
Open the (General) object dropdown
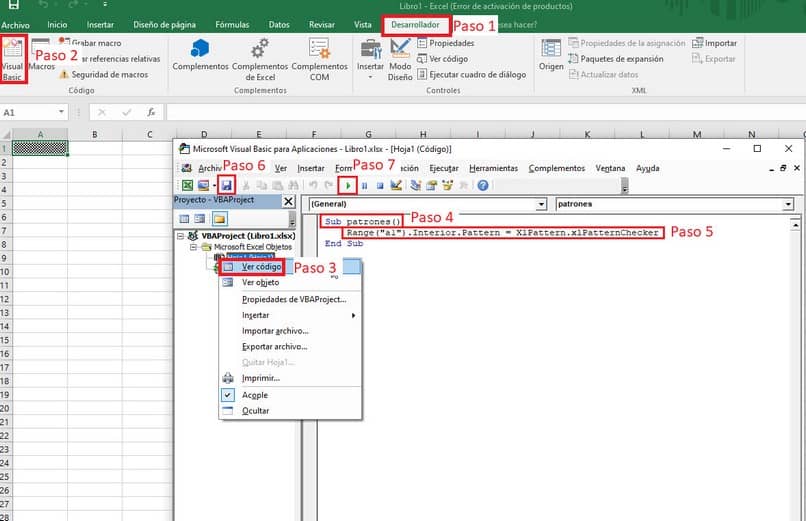coord(541,204)
